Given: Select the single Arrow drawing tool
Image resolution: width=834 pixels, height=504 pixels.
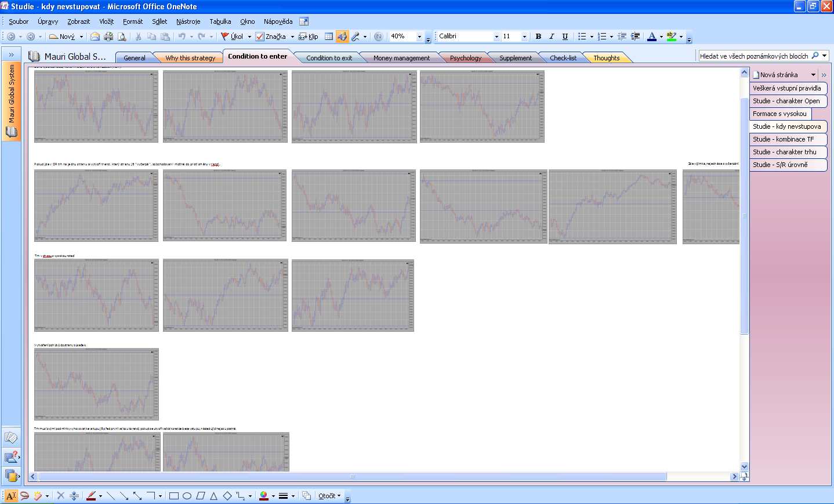Looking at the screenshot, I should pyautogui.click(x=124, y=496).
